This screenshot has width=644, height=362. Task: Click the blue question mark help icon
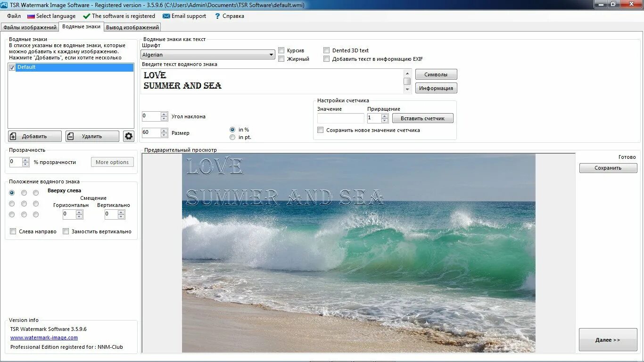click(217, 16)
